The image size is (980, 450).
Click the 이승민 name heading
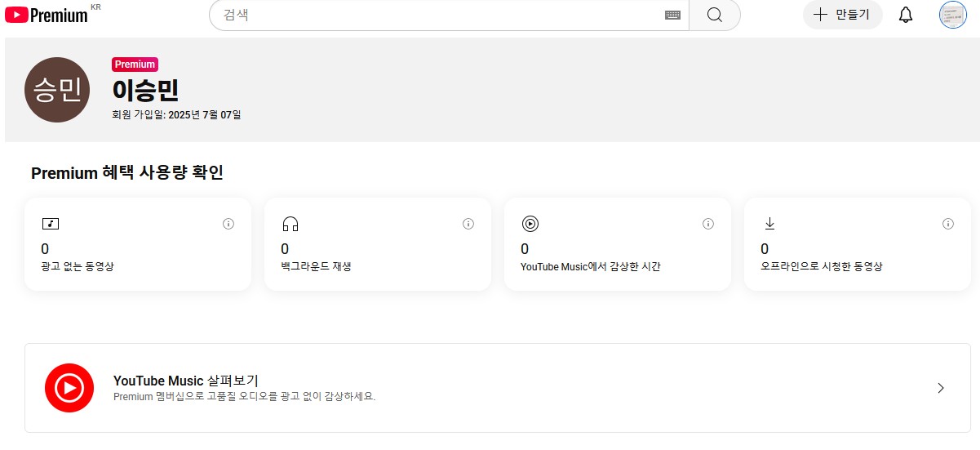coord(145,90)
